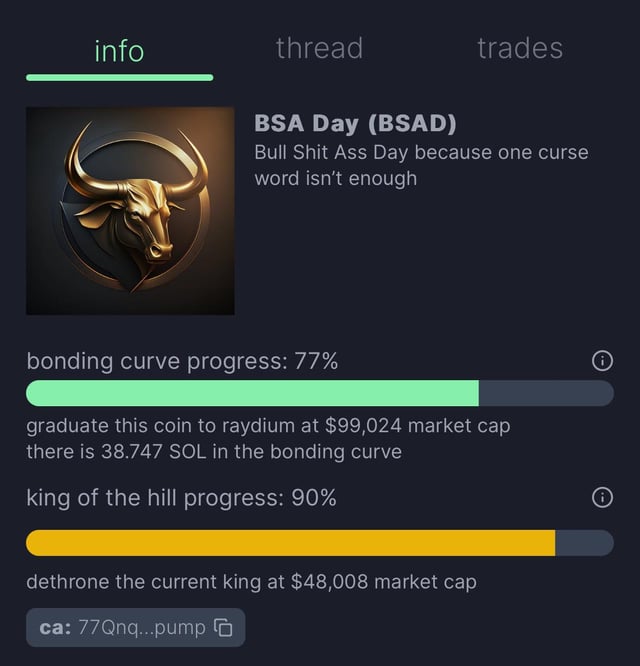
Task: Go to the trades tab
Action: click(520, 48)
